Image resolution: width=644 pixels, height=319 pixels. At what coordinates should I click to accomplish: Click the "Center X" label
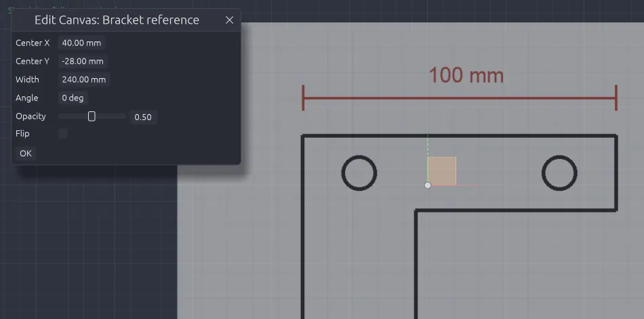click(33, 43)
